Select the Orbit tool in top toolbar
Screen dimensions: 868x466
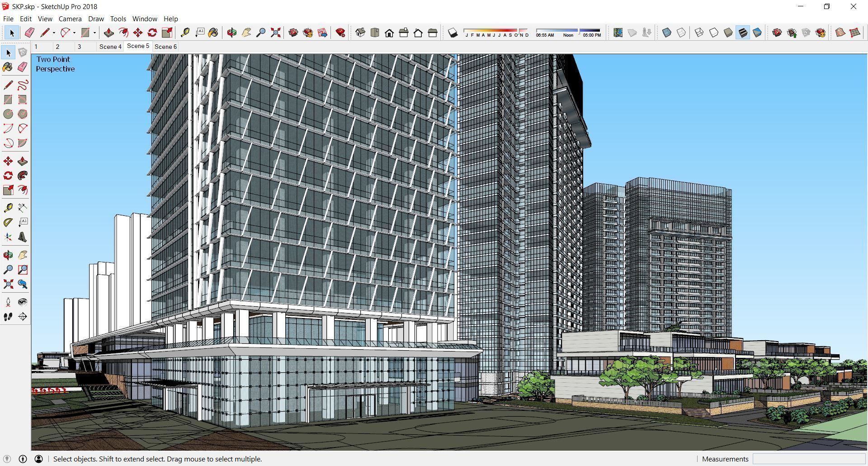pos(232,33)
